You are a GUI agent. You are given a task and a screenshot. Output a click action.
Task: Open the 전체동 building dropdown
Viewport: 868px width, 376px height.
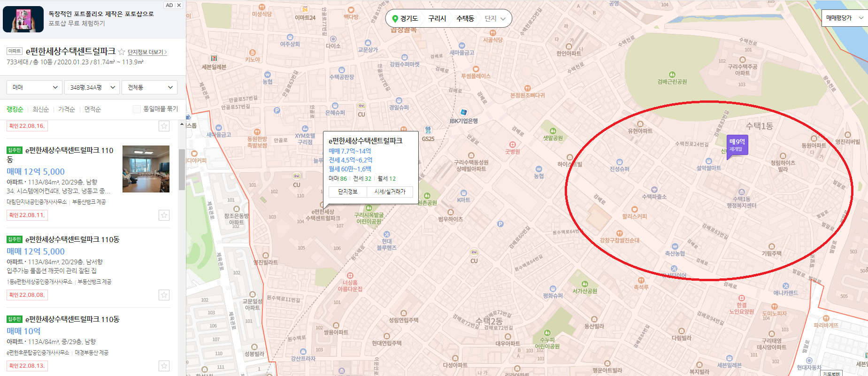pos(150,87)
